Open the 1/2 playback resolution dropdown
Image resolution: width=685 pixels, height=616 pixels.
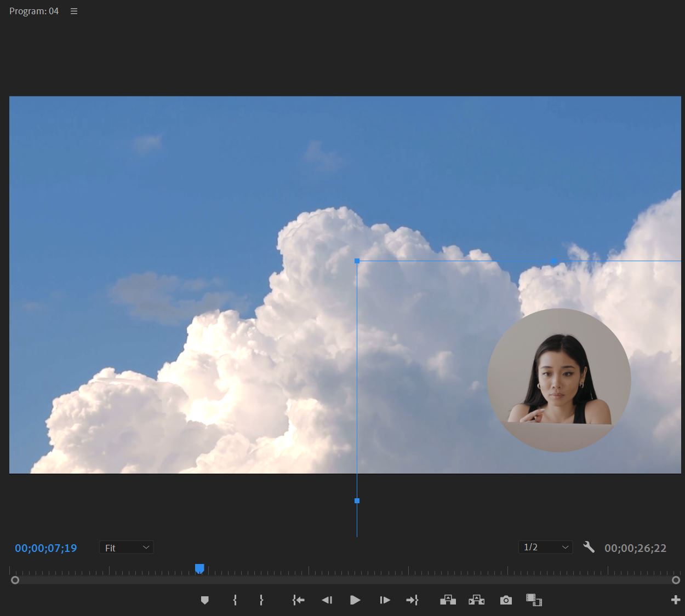pyautogui.click(x=545, y=548)
